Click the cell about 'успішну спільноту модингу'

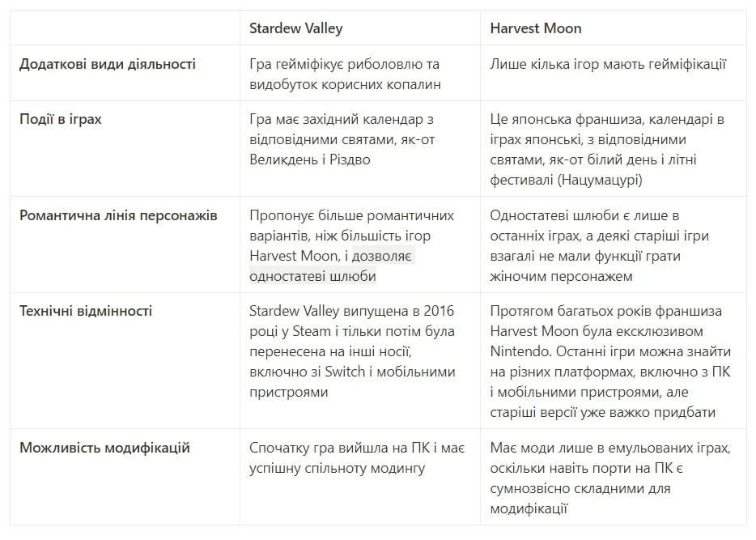click(x=337, y=468)
